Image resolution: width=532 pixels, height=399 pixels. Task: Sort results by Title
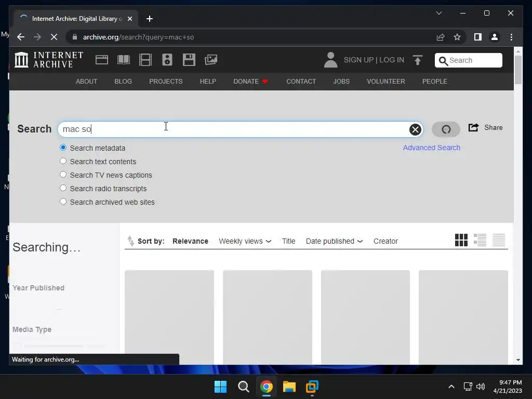(289, 241)
